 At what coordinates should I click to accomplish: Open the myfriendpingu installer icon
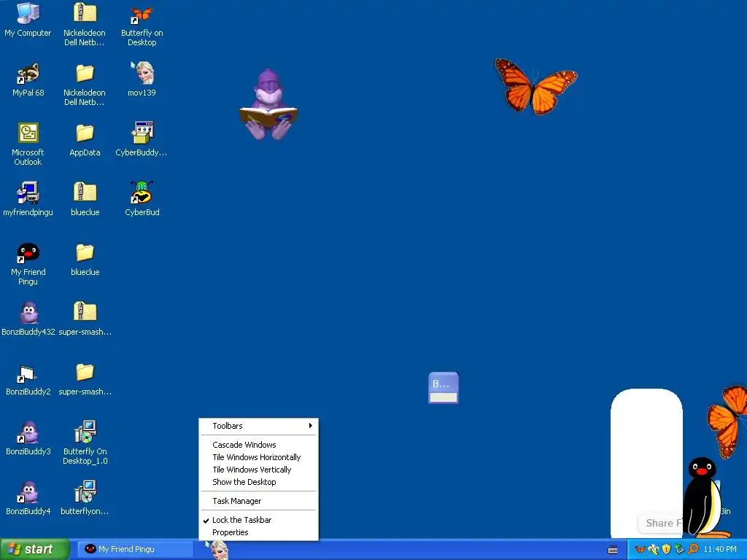(x=28, y=199)
